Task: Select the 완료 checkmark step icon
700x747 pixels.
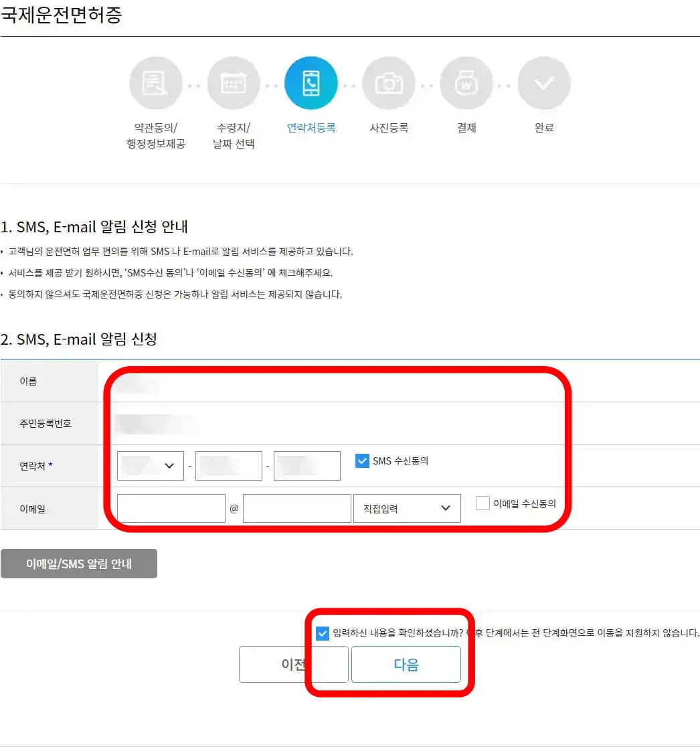Action: [544, 82]
